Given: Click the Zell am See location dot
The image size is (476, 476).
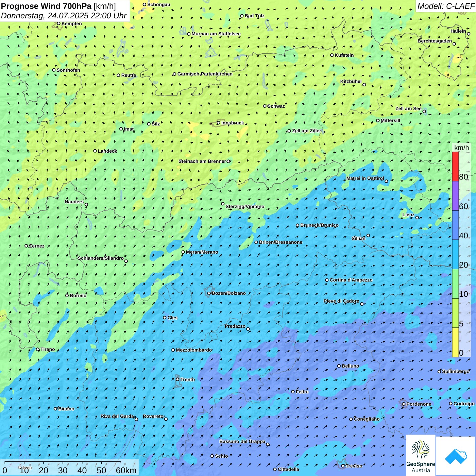Looking at the screenshot, I should click(424, 112).
